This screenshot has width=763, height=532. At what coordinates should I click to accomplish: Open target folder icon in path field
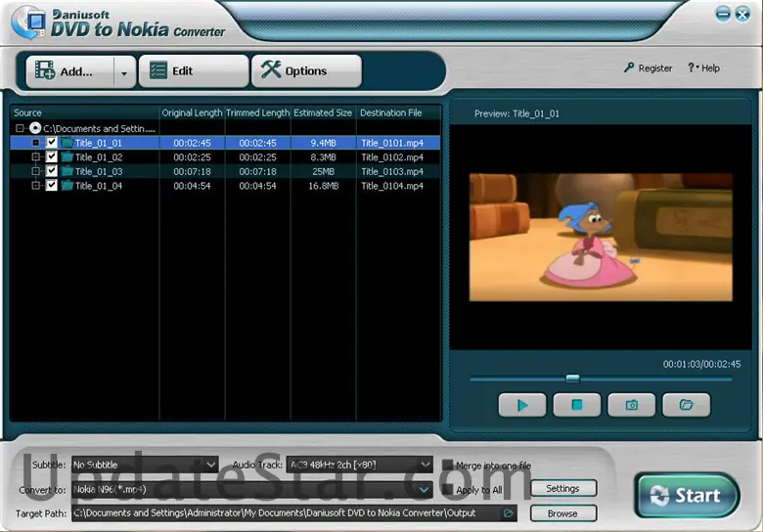pyautogui.click(x=508, y=513)
